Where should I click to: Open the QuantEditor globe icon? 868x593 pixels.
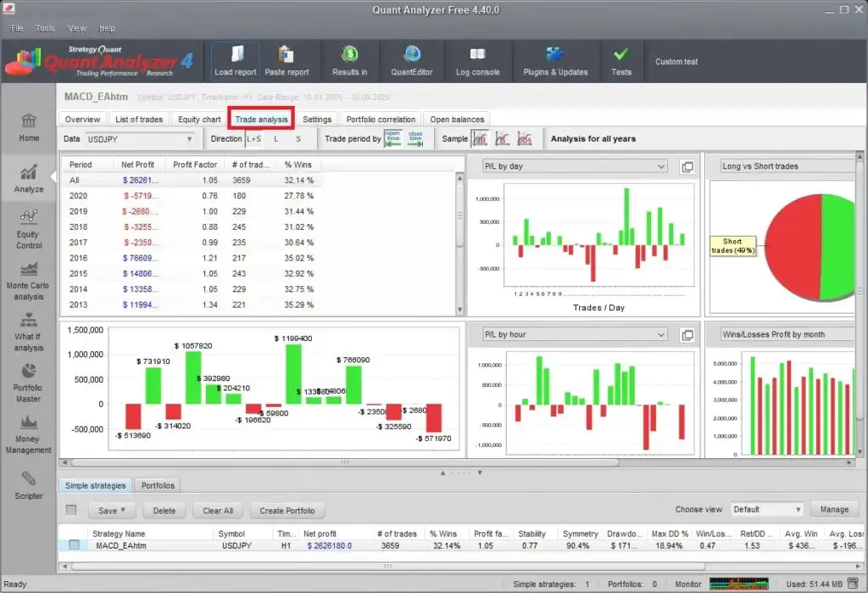(x=412, y=54)
